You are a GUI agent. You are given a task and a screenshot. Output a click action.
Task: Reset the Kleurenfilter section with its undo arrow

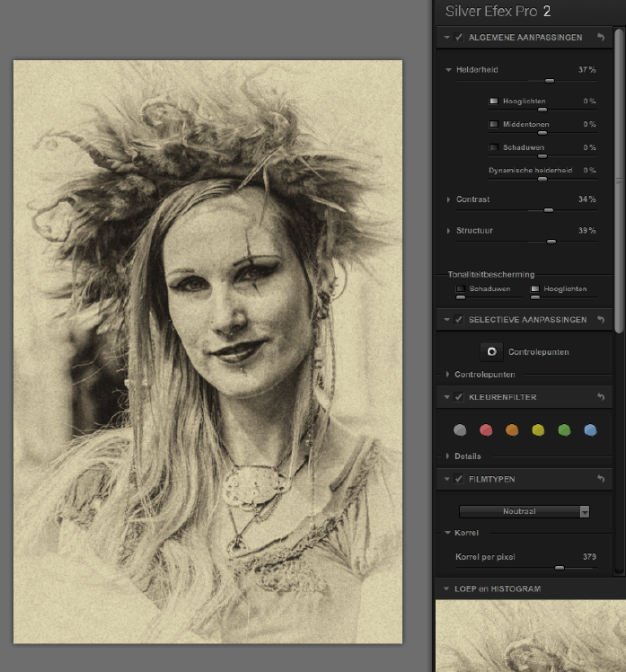[601, 397]
